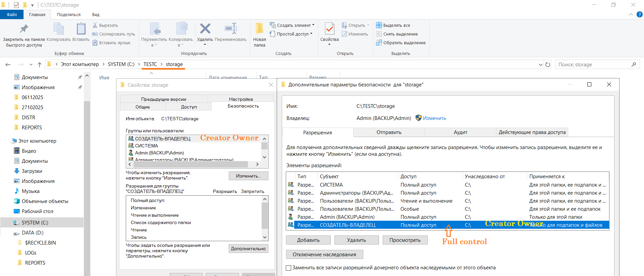Open the Открыть ribbon dropdown
Screen dimensions: 644x276
tap(368, 25)
